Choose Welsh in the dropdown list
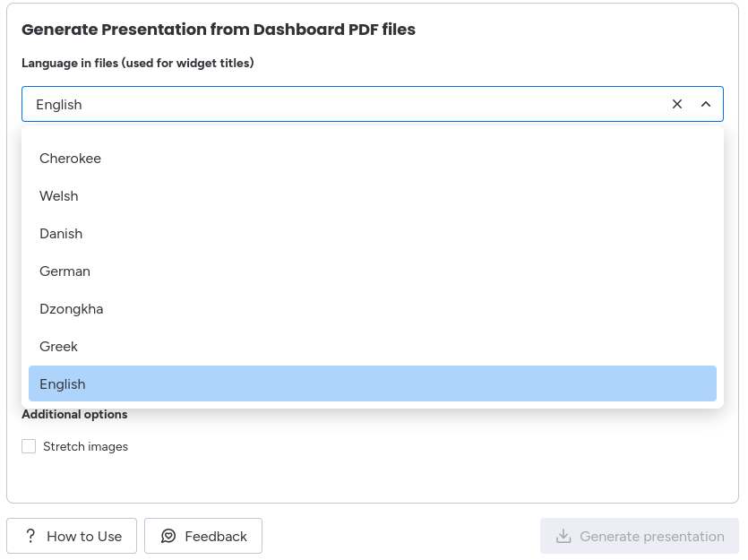The image size is (748, 560). 59,196
